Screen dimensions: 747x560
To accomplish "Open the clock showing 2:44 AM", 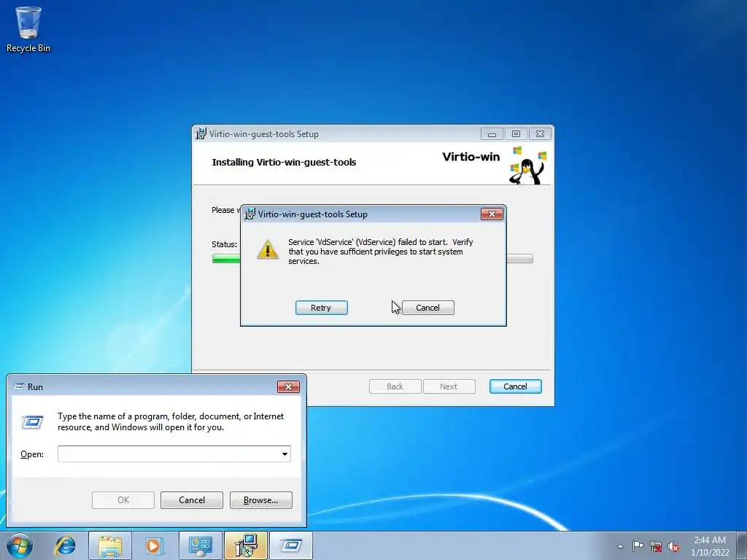I will pyautogui.click(x=710, y=545).
